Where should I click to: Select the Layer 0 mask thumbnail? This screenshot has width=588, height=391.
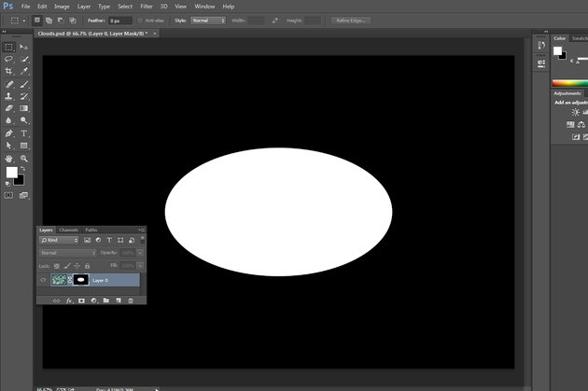point(80,280)
